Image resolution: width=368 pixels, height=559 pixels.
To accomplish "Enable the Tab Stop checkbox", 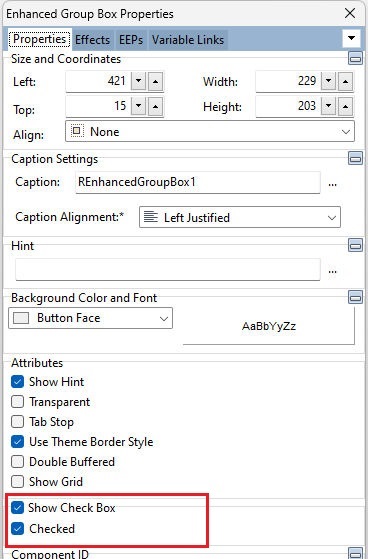I will pos(17,422).
